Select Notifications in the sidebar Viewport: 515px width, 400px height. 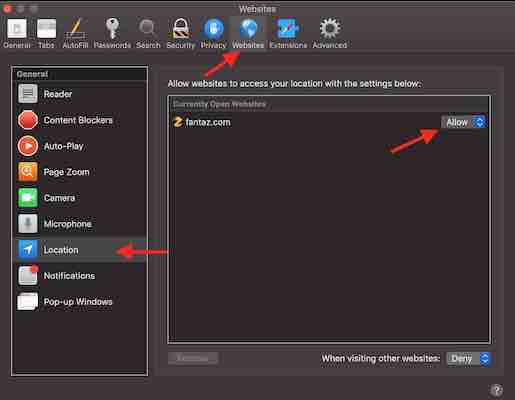click(x=80, y=276)
